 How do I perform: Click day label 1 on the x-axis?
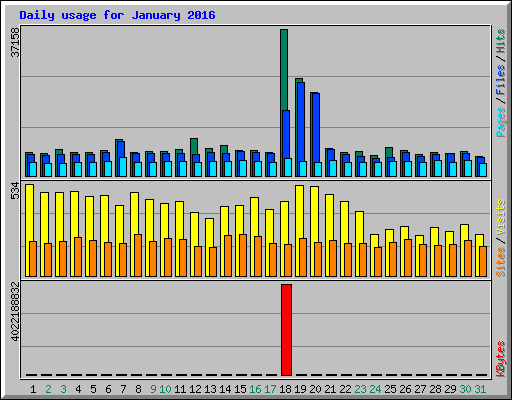[33, 389]
